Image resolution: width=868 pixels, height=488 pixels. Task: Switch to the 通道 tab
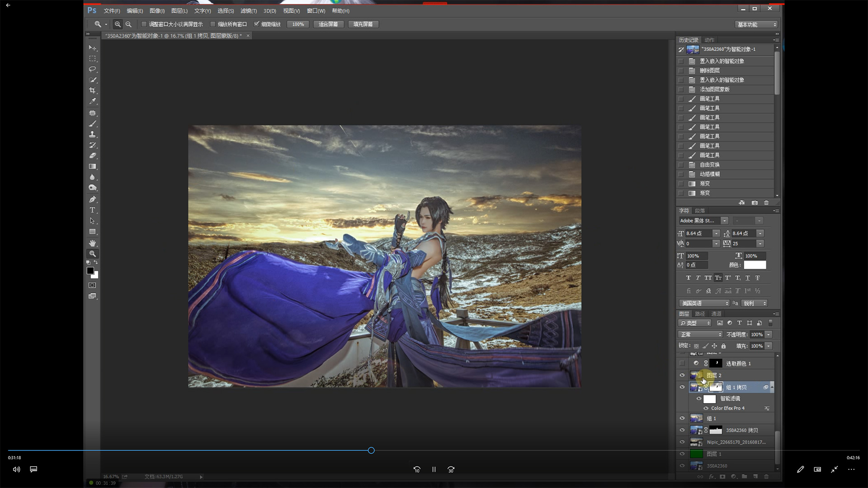point(716,314)
